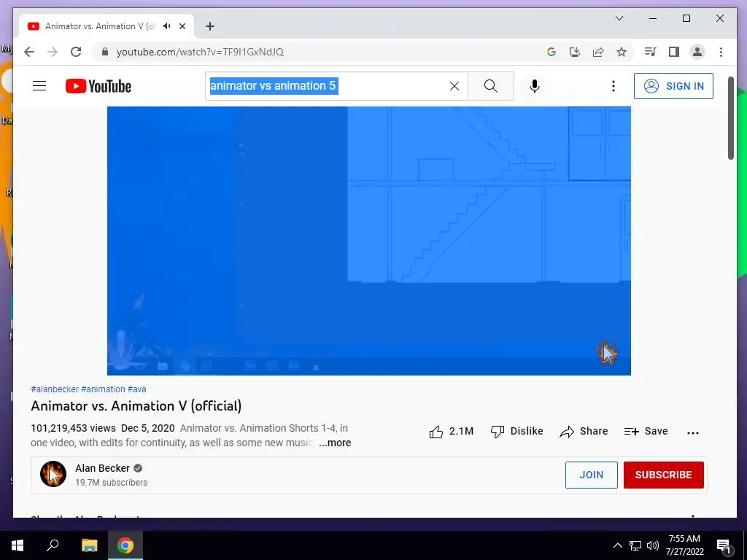Open tab search chevron
The height and width of the screenshot is (560, 747).
pos(619,18)
